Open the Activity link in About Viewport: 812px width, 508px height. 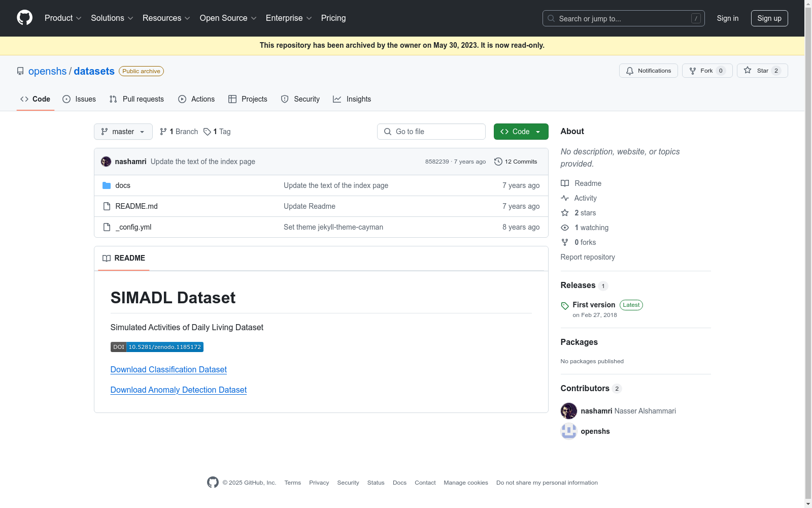click(x=579, y=198)
